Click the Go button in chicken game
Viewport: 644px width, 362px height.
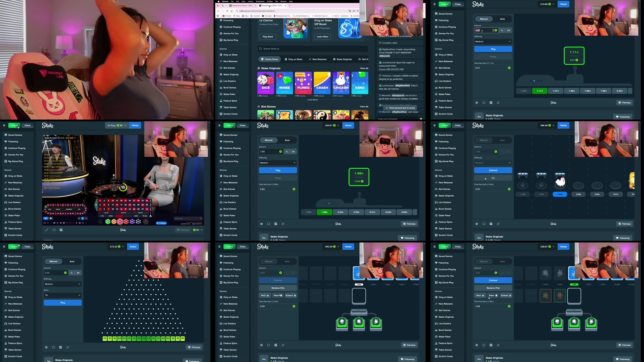click(x=493, y=178)
